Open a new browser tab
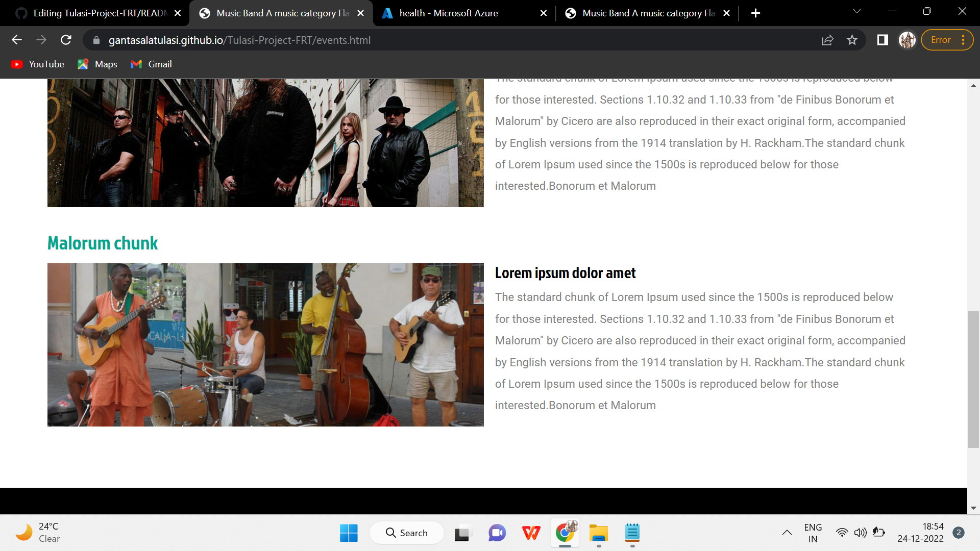The image size is (980, 551). pos(755,13)
